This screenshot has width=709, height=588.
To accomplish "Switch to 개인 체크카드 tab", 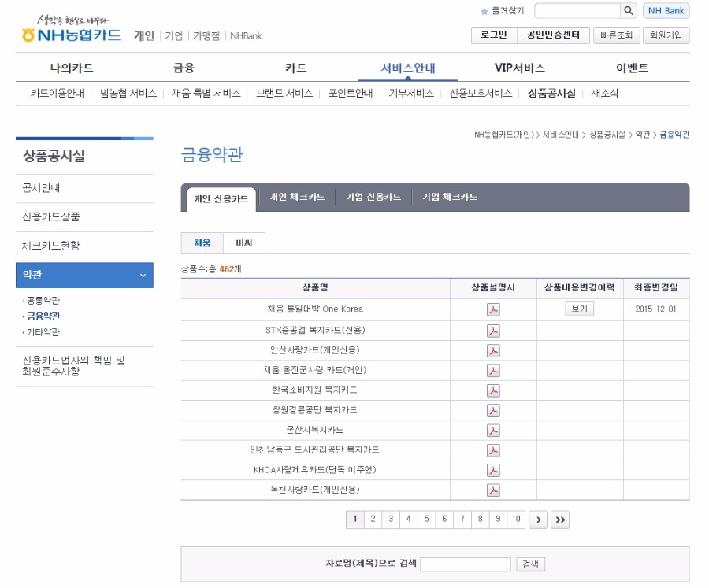I will (x=297, y=198).
